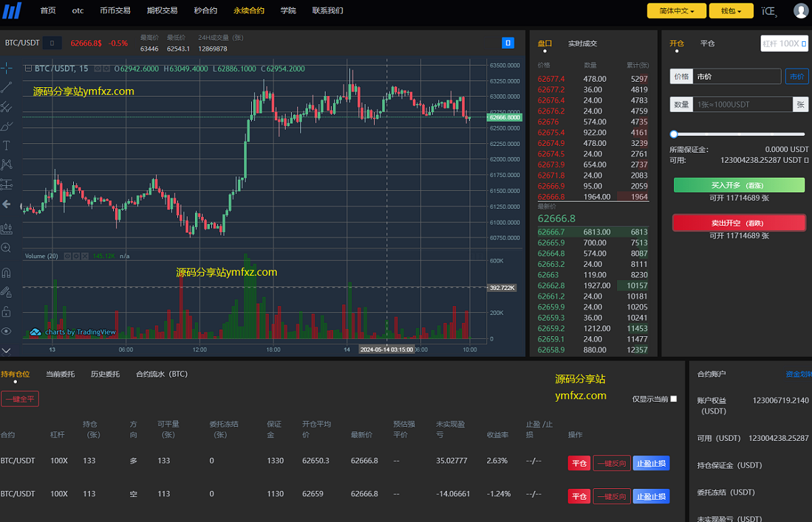Select the crosshair cursor tool
Image resolution: width=812 pixels, height=522 pixels.
(7, 68)
